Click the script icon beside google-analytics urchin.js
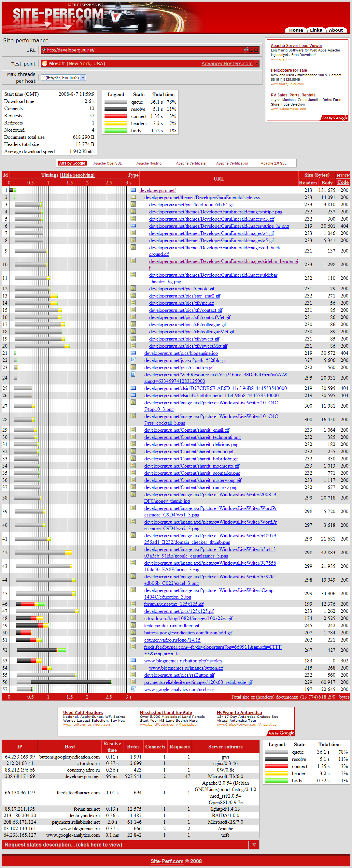352x868 pixels. click(133, 689)
